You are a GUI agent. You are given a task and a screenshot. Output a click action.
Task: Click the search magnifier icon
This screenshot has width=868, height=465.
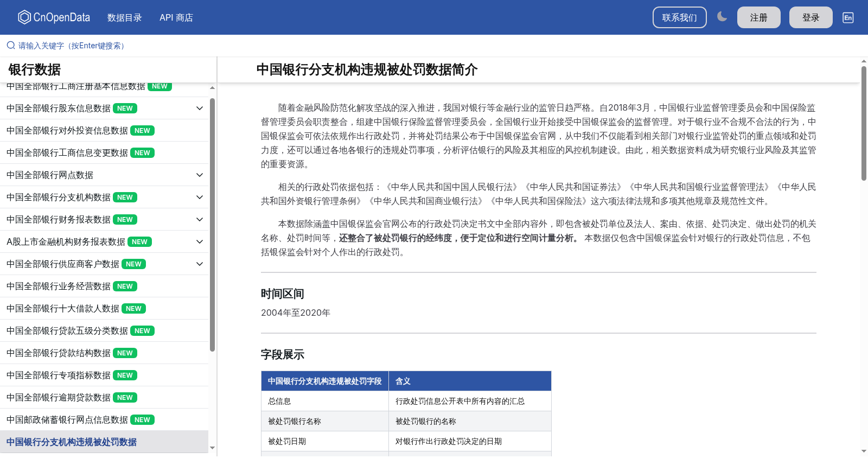pos(11,46)
